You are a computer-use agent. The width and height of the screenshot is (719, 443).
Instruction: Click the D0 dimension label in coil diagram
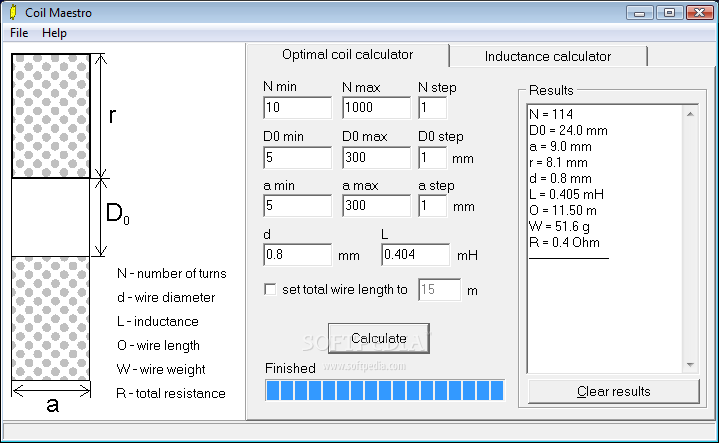pyautogui.click(x=117, y=213)
